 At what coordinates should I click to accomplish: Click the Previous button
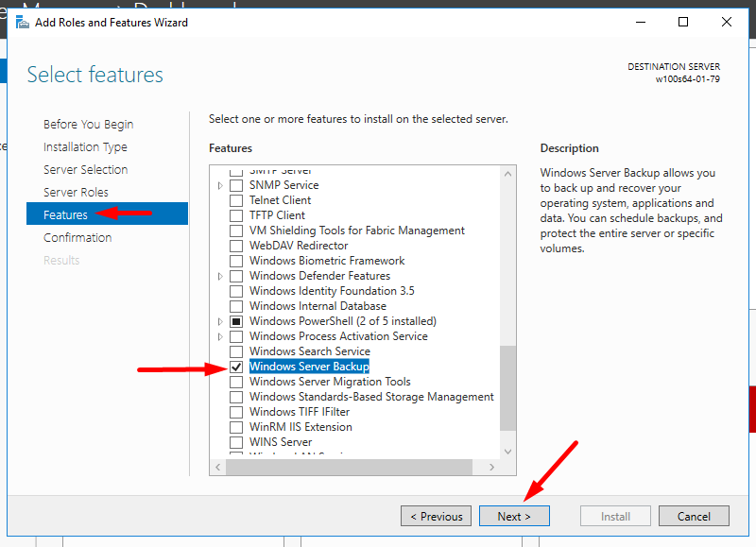436,516
